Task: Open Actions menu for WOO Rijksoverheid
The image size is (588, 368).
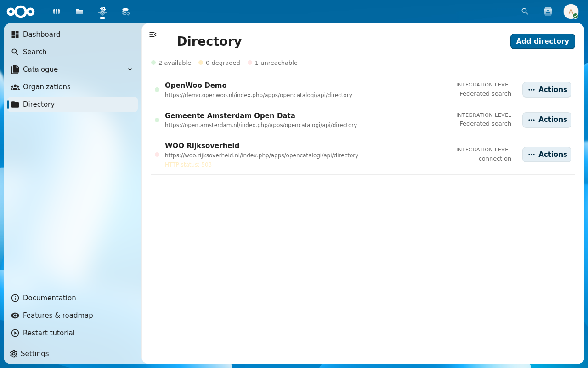Action: point(547,155)
